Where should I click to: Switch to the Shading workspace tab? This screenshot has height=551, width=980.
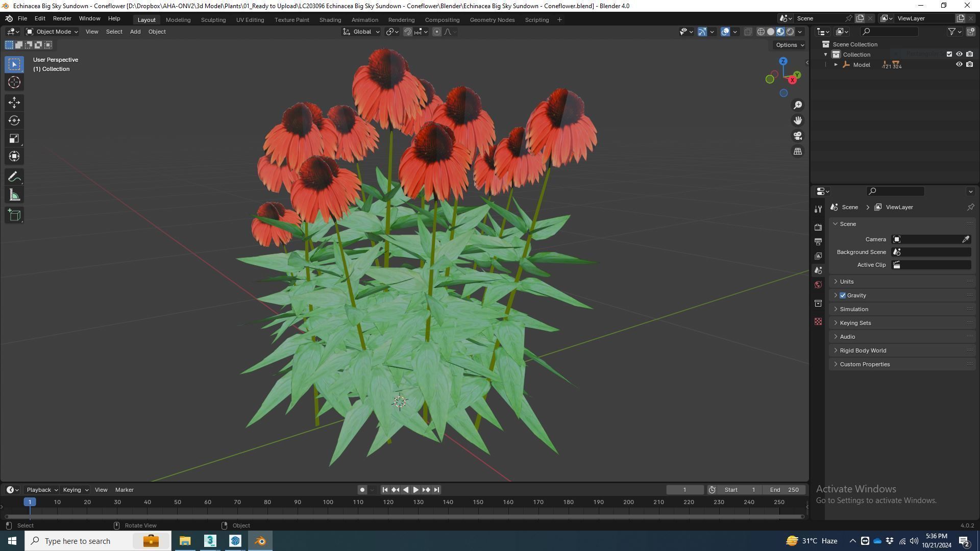(x=330, y=20)
